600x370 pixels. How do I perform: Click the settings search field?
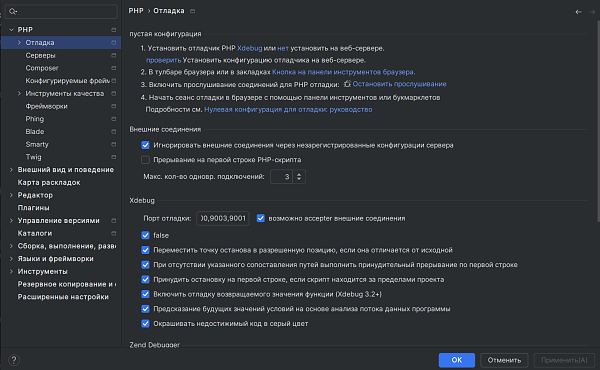coord(61,11)
